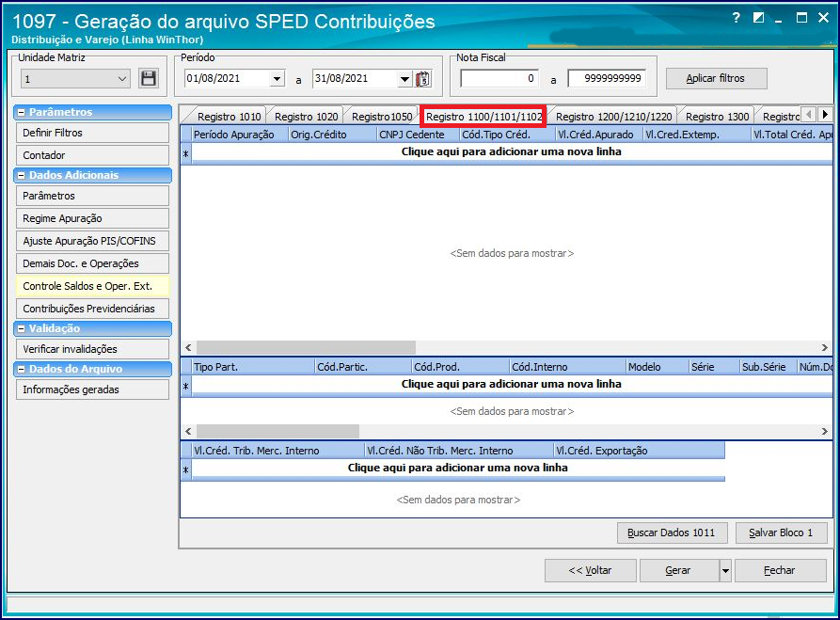Click the Nota Fiscal ending number field 9999999999
This screenshot has height=620, width=840.
(x=607, y=78)
